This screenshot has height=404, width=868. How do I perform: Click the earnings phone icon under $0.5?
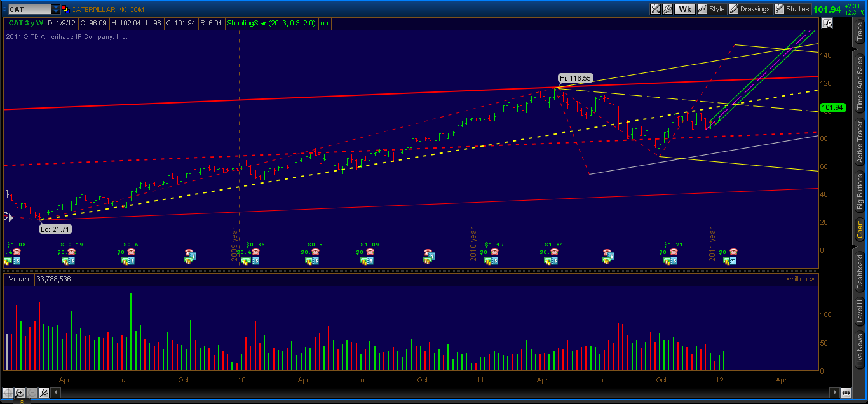tap(315, 252)
